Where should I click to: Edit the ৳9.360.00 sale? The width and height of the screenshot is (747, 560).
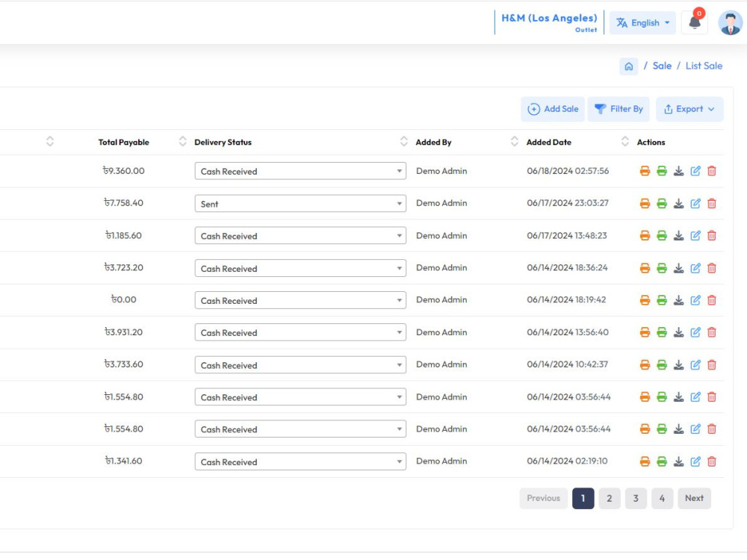point(695,171)
